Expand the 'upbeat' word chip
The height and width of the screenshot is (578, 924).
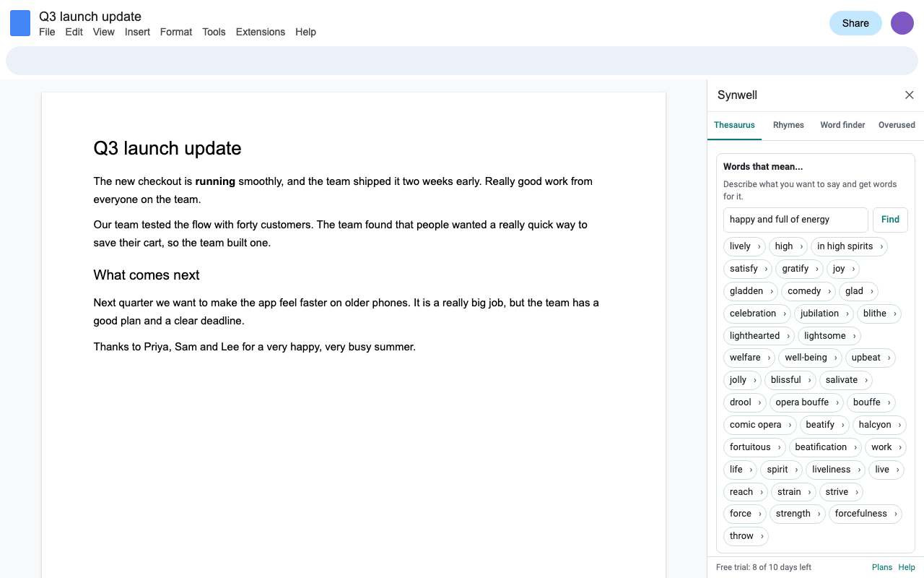871,358
